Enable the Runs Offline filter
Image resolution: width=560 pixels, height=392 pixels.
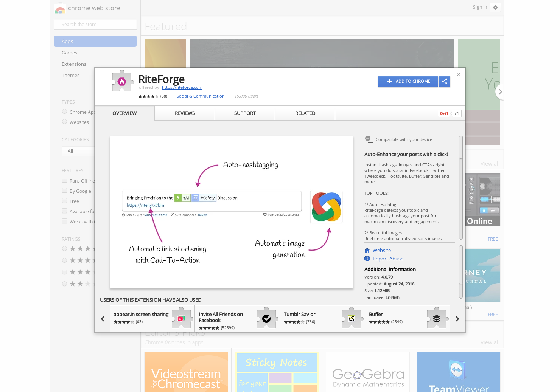[x=64, y=180]
